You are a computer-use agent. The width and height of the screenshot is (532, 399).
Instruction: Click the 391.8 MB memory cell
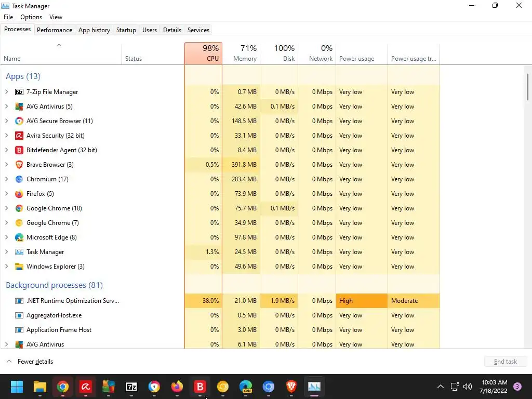coord(241,165)
